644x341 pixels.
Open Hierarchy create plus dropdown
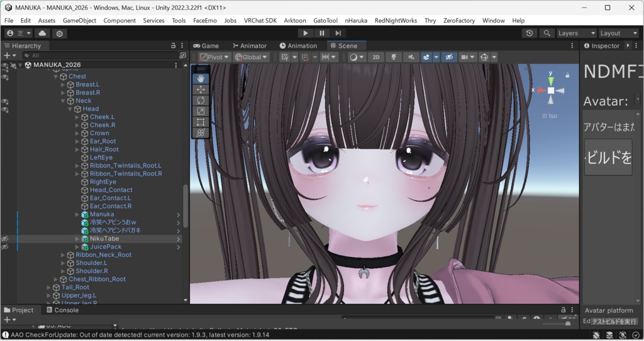[x=9, y=55]
